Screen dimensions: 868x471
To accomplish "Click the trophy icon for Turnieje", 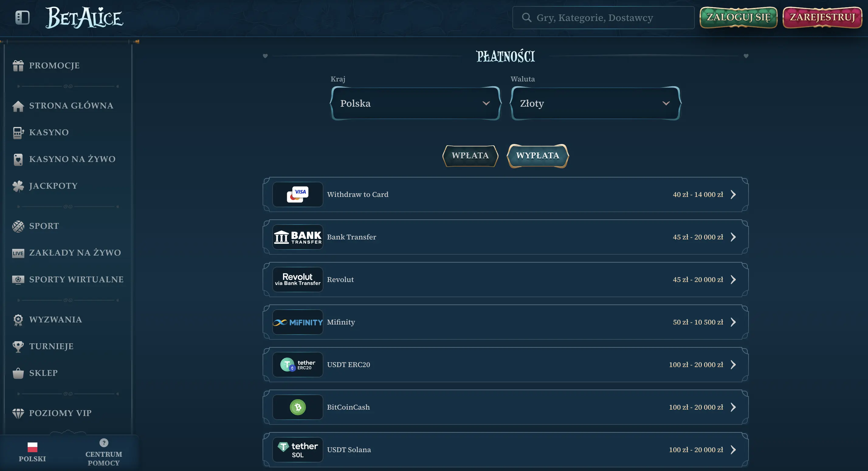I will 18,346.
